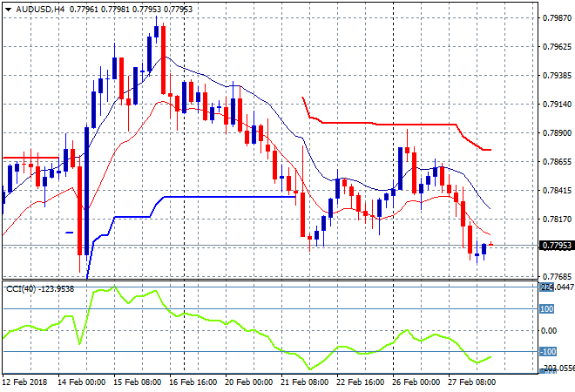
Task: Click the 224.0447 CCI upper level label
Action: (x=557, y=287)
